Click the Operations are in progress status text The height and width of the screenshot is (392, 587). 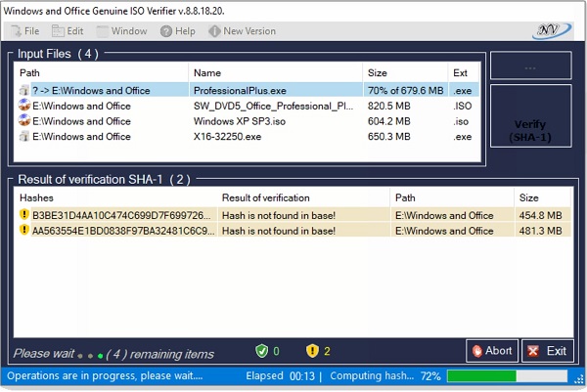(x=105, y=376)
